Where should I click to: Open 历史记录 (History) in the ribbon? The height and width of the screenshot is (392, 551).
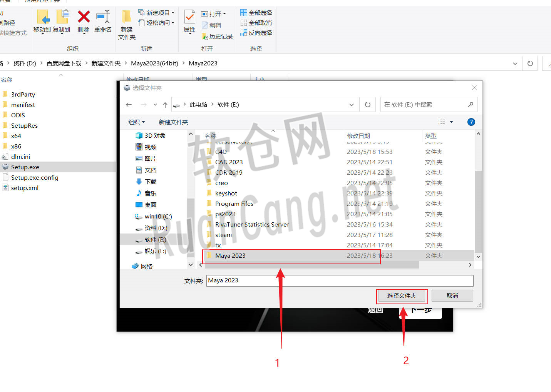[217, 37]
